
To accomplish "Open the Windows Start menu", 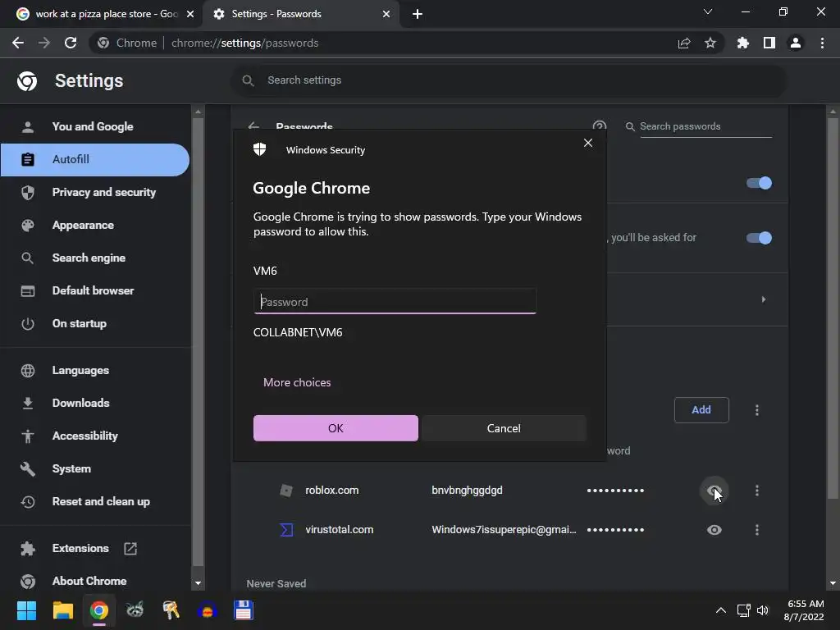I will 26,610.
